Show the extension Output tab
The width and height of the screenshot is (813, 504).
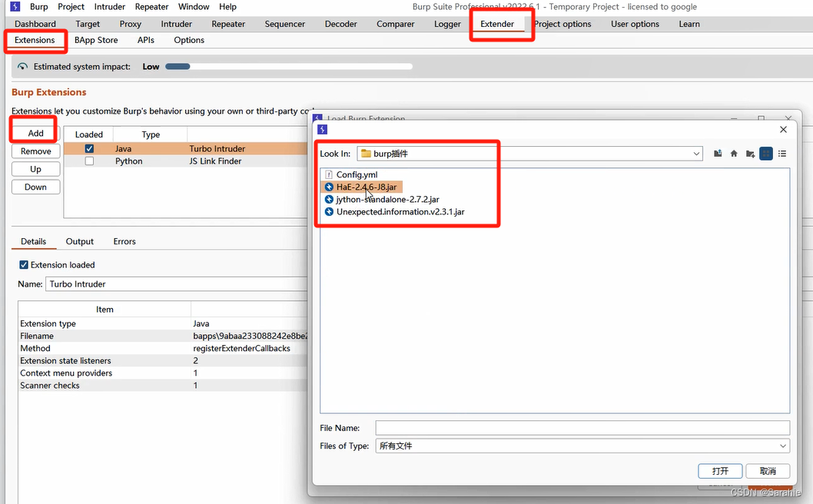click(x=79, y=242)
